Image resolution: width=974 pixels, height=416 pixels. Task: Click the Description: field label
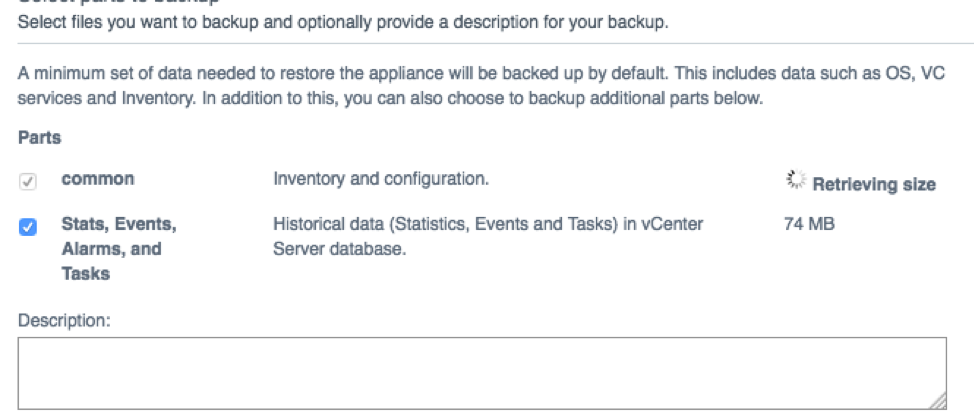64,320
